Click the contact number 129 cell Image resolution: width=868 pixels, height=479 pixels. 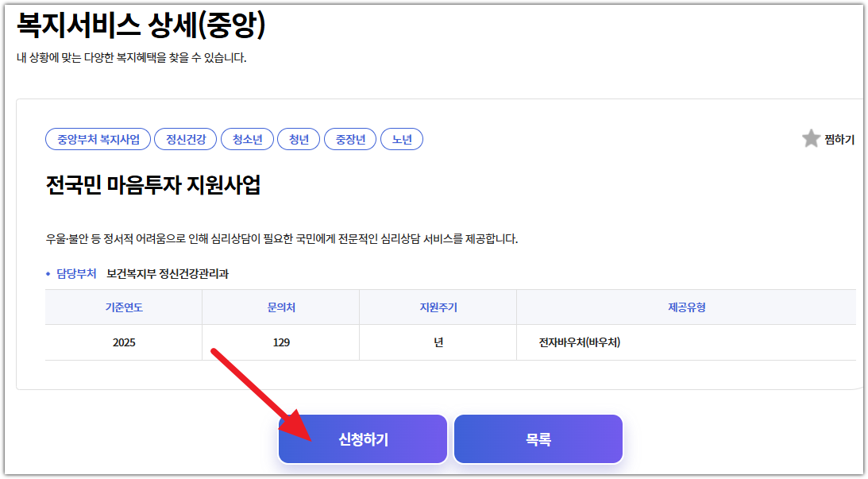[x=280, y=342]
